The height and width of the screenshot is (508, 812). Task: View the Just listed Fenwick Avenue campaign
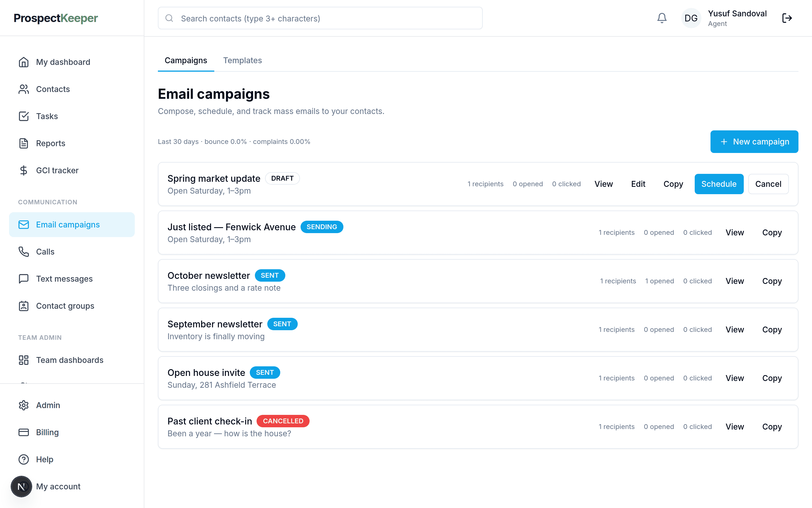[734, 233]
